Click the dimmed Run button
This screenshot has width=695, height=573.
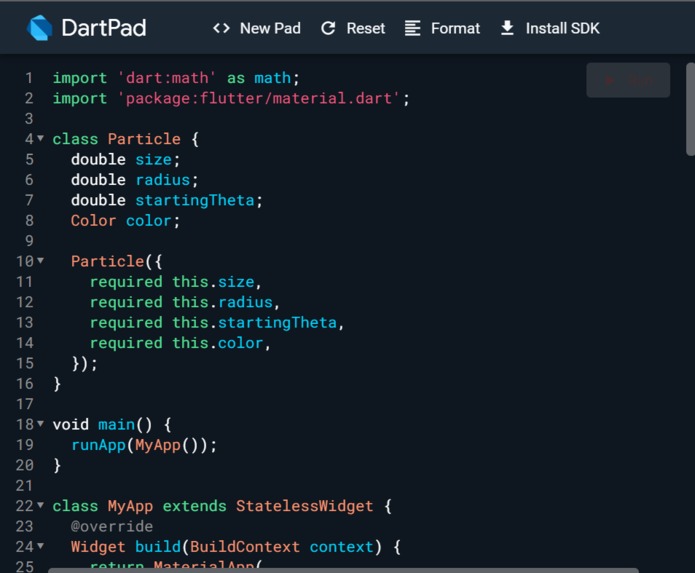click(x=628, y=80)
